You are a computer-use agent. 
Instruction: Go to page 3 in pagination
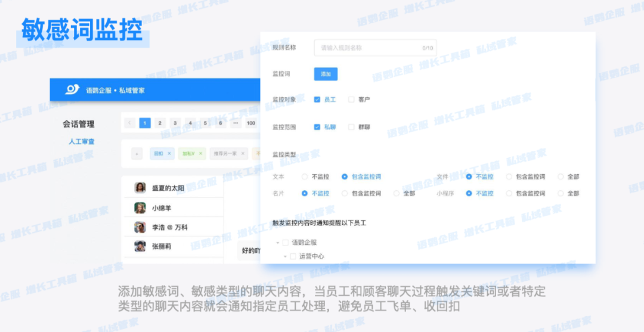[x=175, y=123]
